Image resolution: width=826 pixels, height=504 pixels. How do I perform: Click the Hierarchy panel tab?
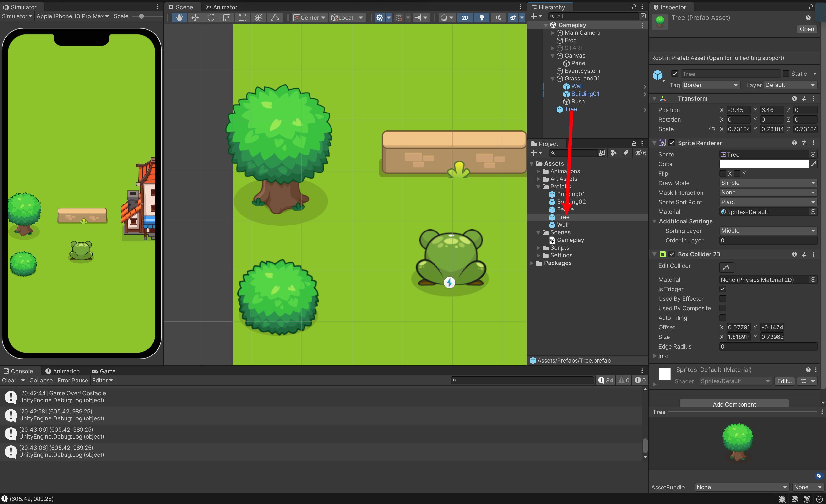(x=549, y=7)
